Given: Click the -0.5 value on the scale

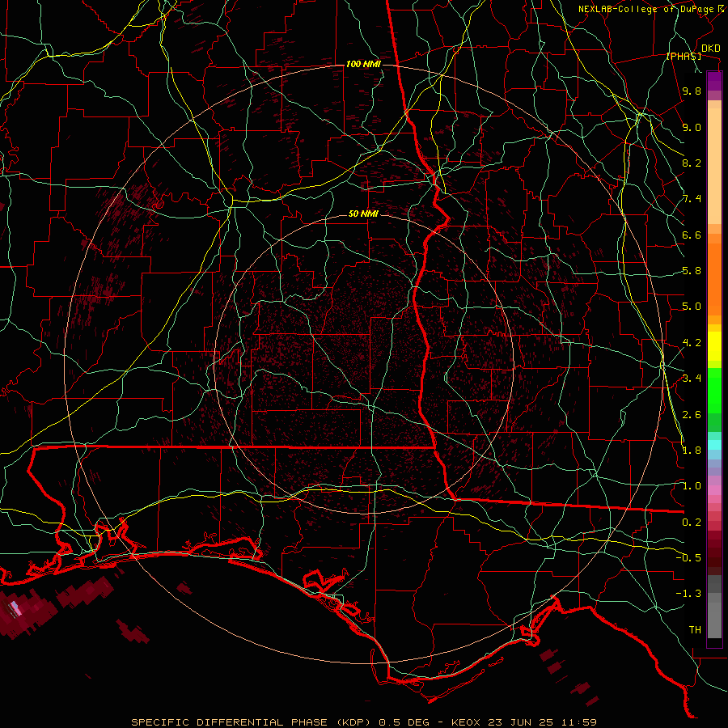Looking at the screenshot, I should pyautogui.click(x=688, y=557).
